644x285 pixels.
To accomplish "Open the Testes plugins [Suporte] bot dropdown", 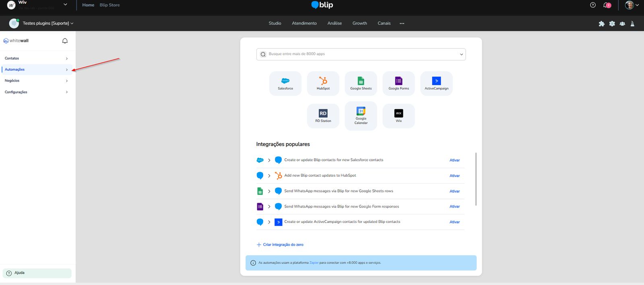I will [48, 23].
